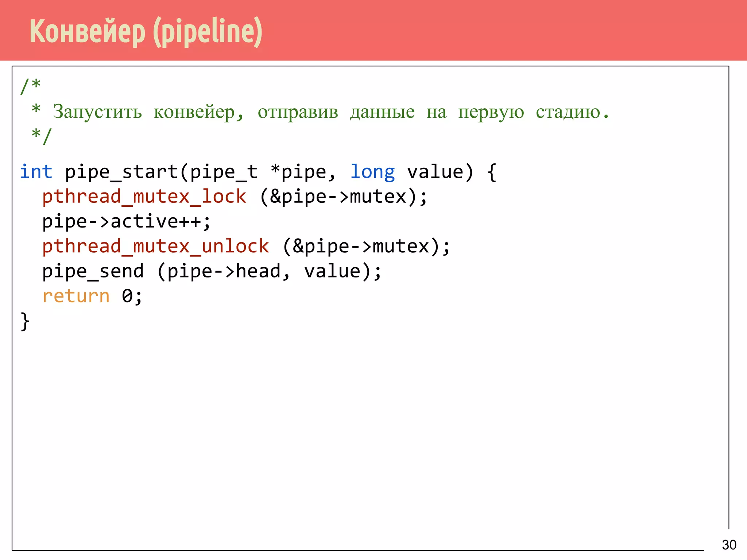Click the slide number "30"
This screenshot has width=747, height=560.
[729, 545]
